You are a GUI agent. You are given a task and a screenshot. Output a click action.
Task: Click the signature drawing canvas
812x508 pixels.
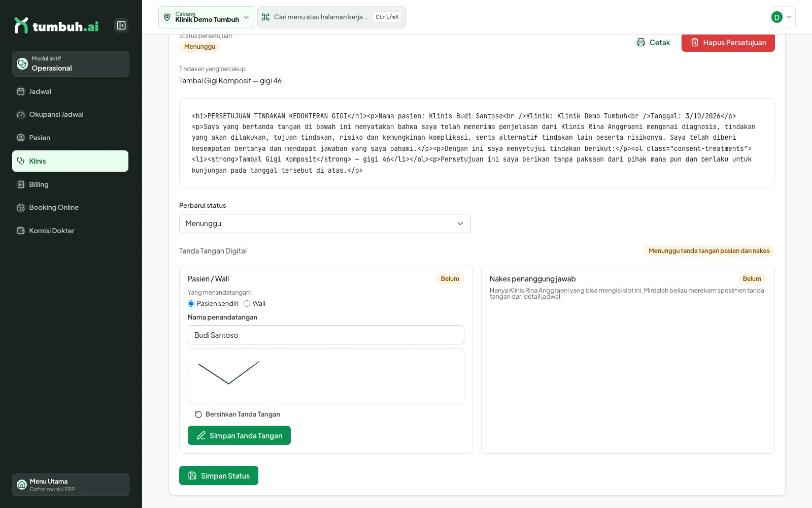pyautogui.click(x=326, y=376)
